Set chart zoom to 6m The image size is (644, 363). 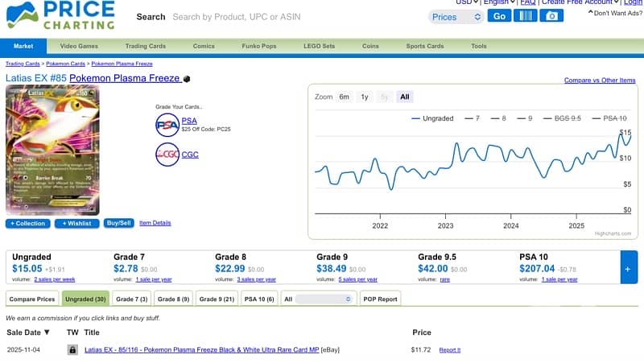tap(344, 97)
